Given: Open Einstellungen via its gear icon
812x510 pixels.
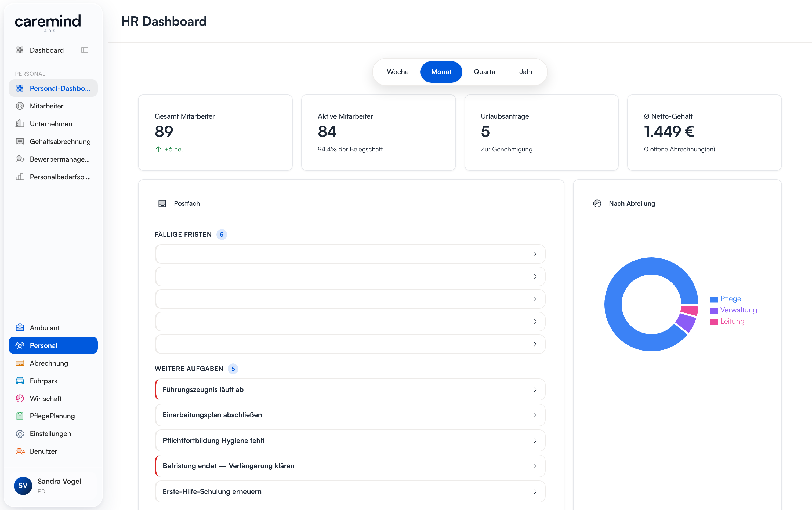Looking at the screenshot, I should click(20, 433).
